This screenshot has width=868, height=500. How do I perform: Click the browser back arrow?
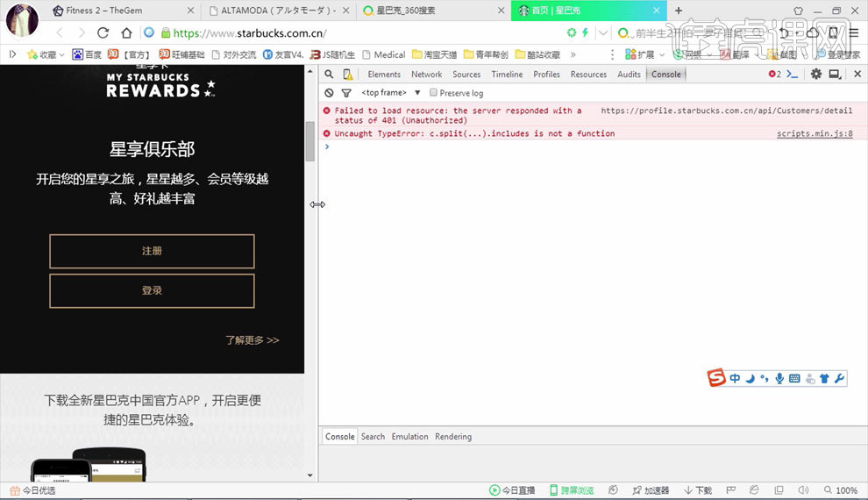pyautogui.click(x=60, y=32)
